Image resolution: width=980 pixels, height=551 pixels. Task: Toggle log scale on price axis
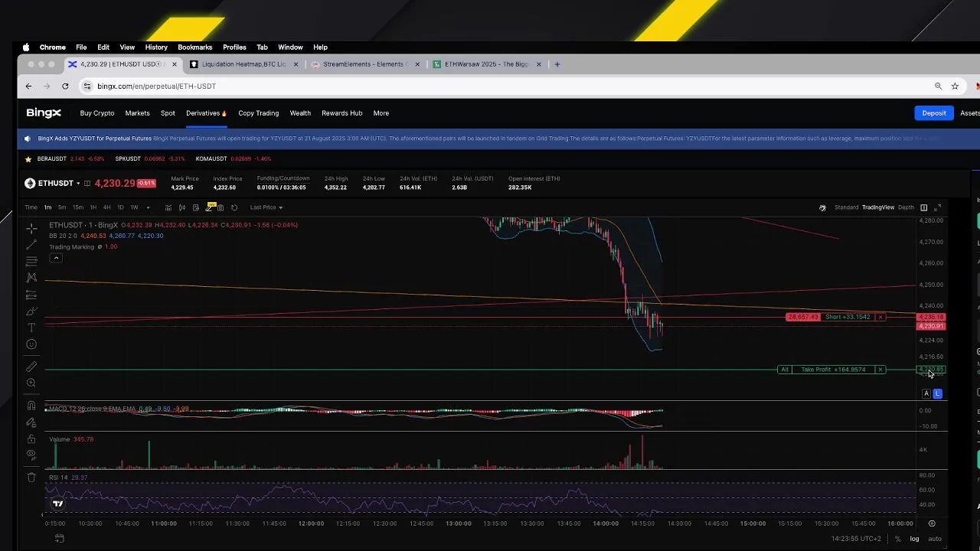point(914,539)
